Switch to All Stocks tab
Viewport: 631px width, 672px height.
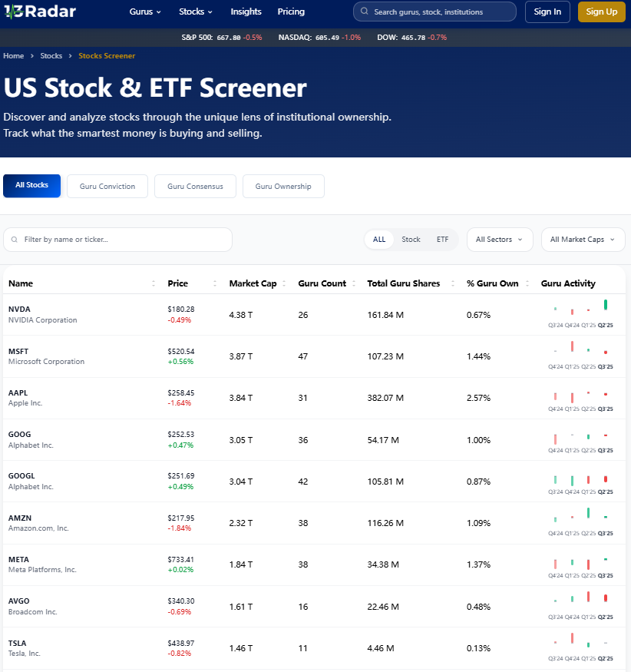[31, 186]
